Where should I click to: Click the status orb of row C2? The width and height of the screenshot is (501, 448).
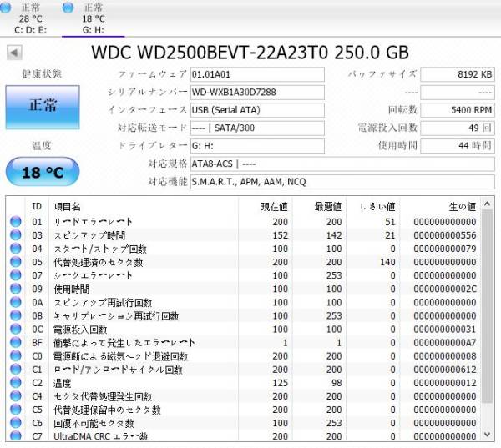pos(15,383)
